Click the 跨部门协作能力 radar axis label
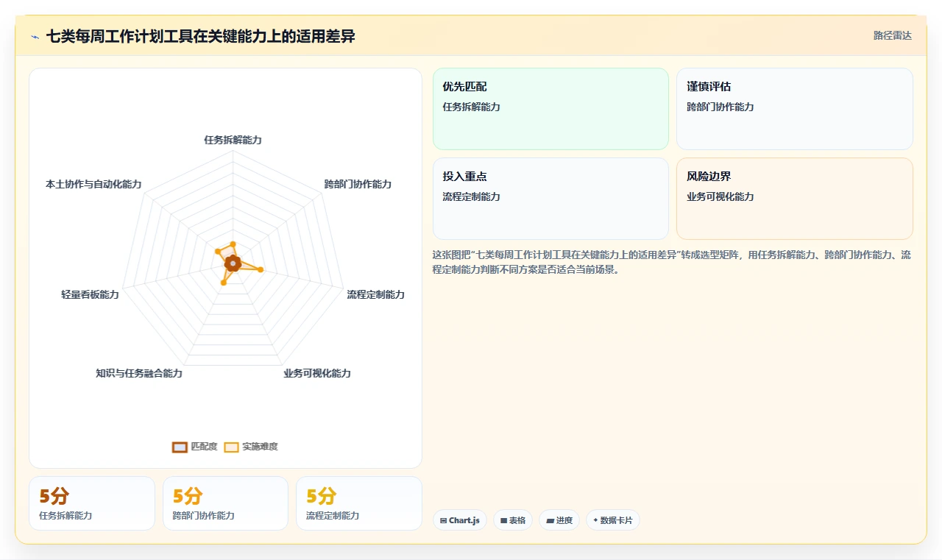Image resolution: width=942 pixels, height=560 pixels. (358, 184)
